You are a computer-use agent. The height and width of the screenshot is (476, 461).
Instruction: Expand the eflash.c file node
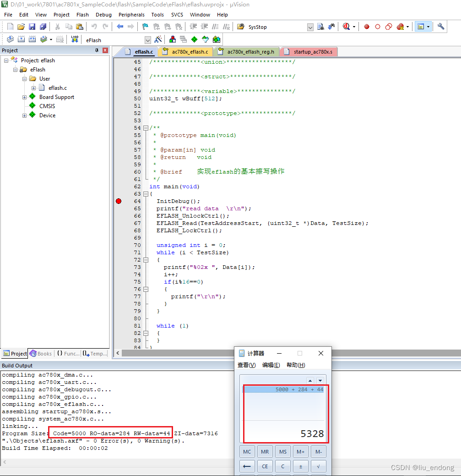[33, 88]
